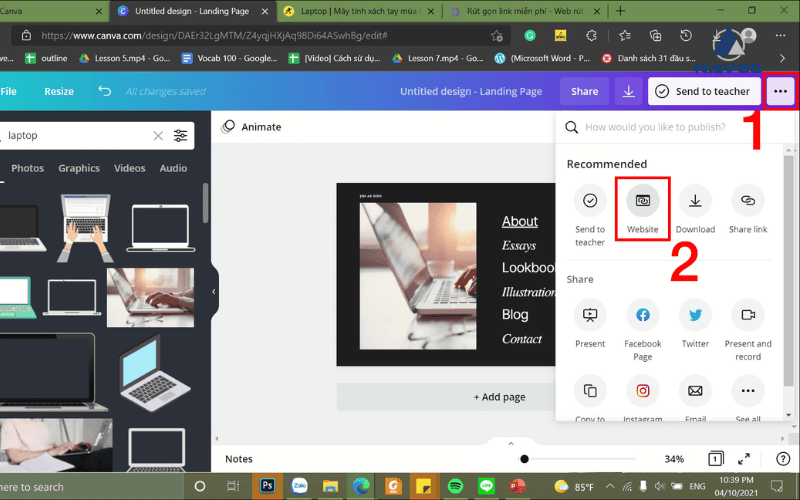
Task: Click Add page button
Action: [445, 397]
